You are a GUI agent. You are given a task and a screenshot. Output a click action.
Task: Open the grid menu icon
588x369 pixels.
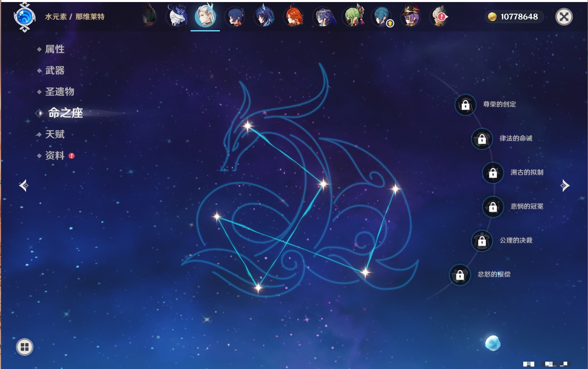pyautogui.click(x=24, y=347)
